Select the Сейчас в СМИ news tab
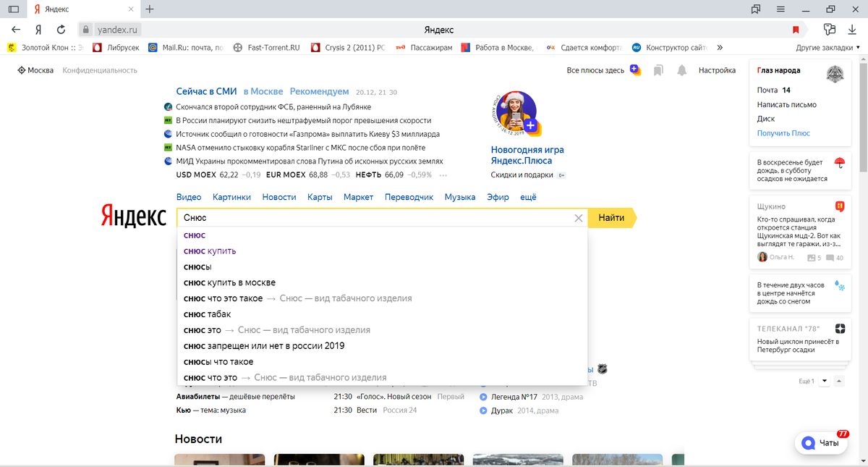 pyautogui.click(x=206, y=91)
